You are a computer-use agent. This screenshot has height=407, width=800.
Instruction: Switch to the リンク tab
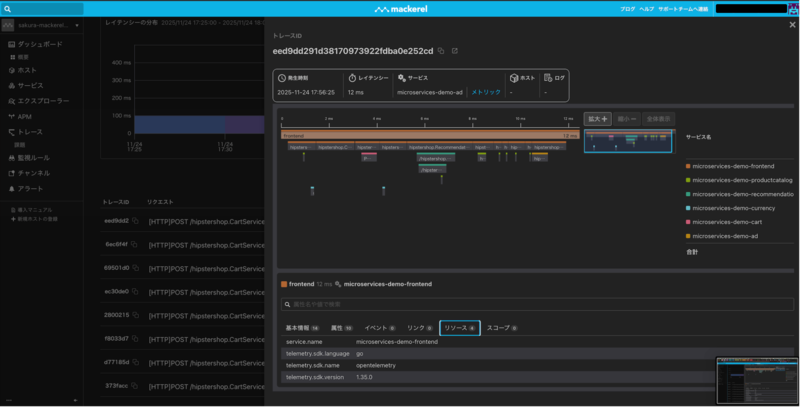(419, 328)
